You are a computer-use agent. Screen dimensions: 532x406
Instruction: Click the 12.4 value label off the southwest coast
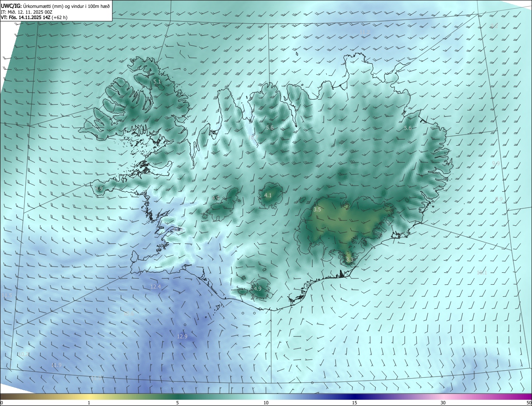click(x=155, y=286)
